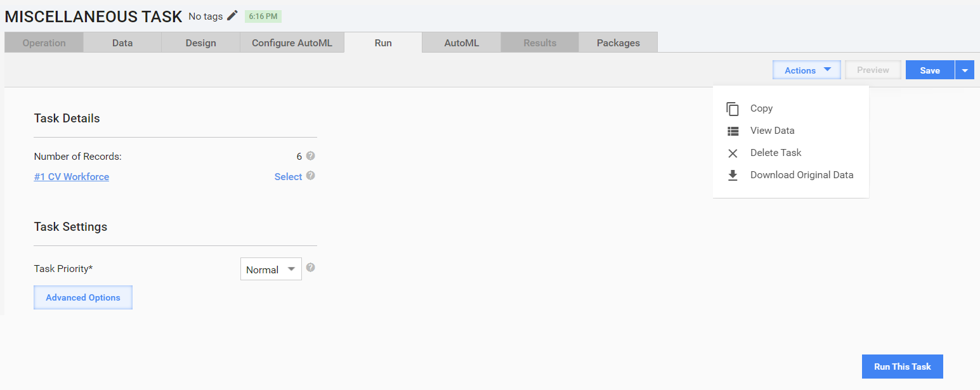Open the Packages tab
This screenshot has width=980, height=390.
pyautogui.click(x=618, y=42)
